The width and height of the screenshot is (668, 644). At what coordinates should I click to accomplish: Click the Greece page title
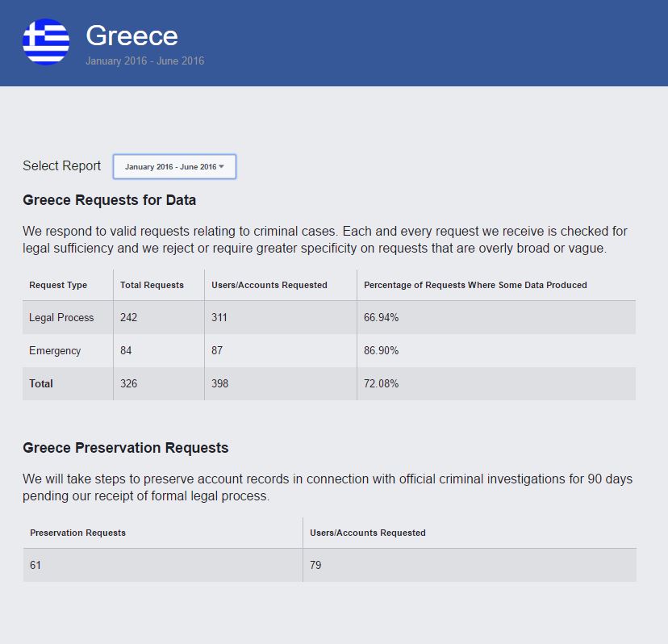point(132,36)
